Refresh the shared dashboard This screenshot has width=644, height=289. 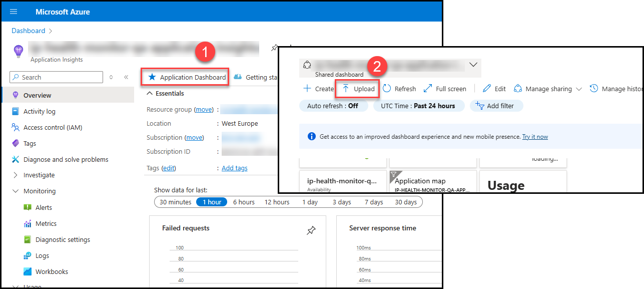coord(399,89)
